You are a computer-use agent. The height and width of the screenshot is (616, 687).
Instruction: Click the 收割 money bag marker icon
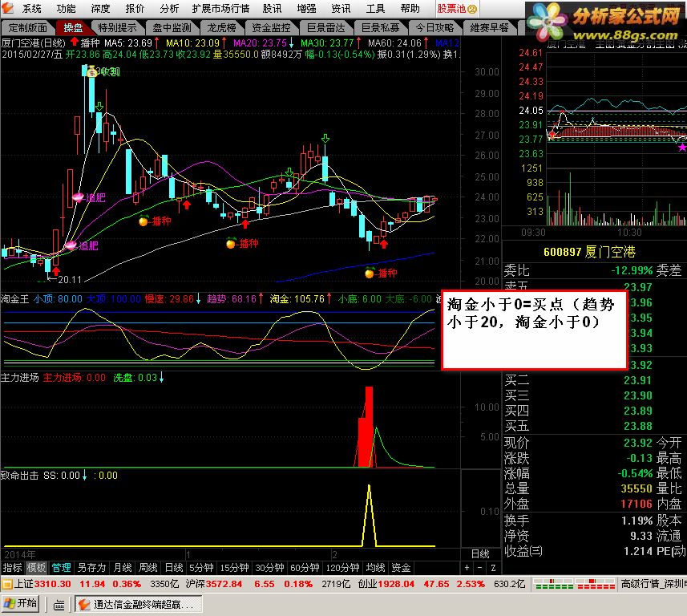91,72
